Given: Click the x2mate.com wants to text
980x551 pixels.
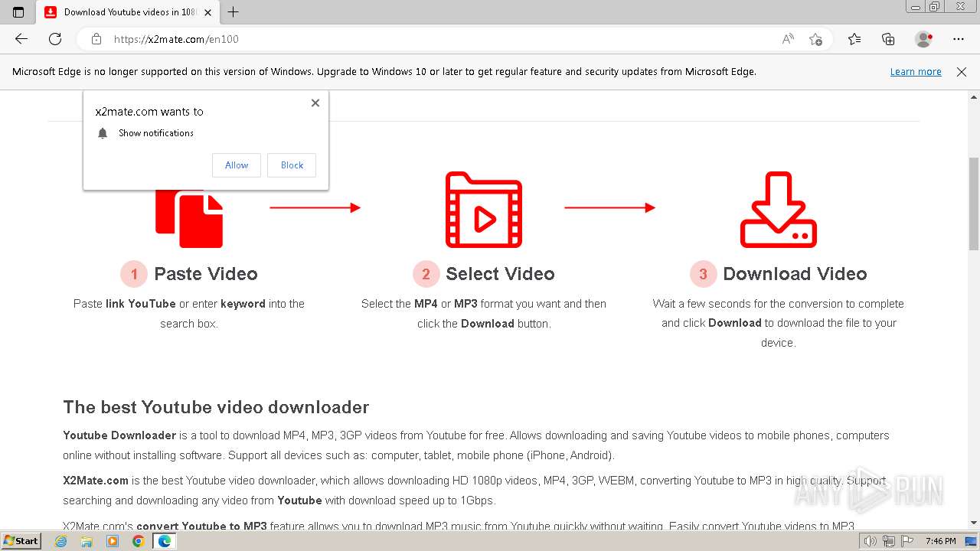Looking at the screenshot, I should point(149,112).
